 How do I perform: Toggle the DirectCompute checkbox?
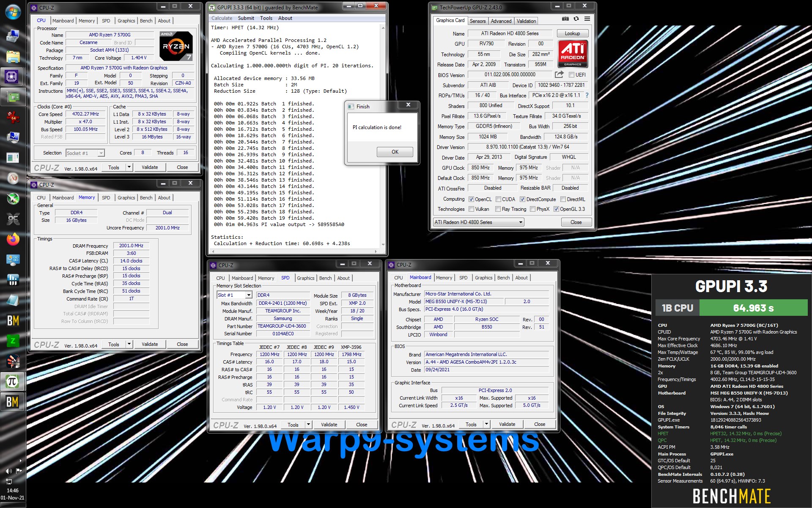tap(522, 199)
